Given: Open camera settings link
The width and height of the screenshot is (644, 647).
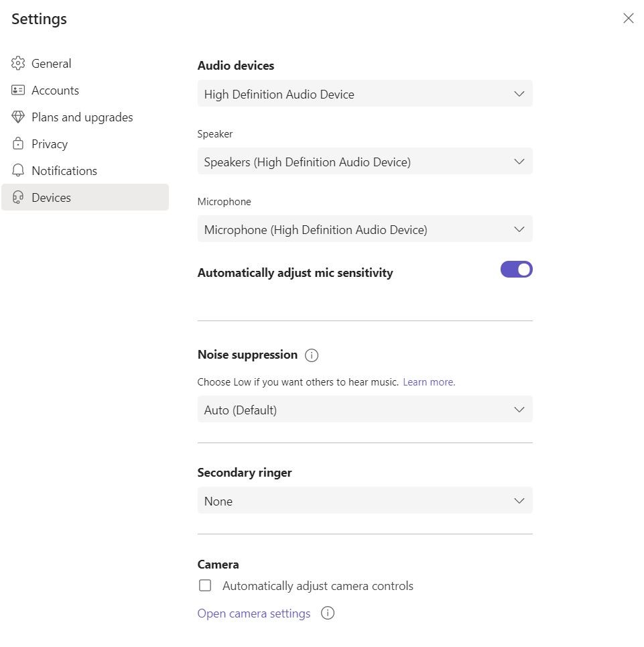Looking at the screenshot, I should [x=254, y=613].
